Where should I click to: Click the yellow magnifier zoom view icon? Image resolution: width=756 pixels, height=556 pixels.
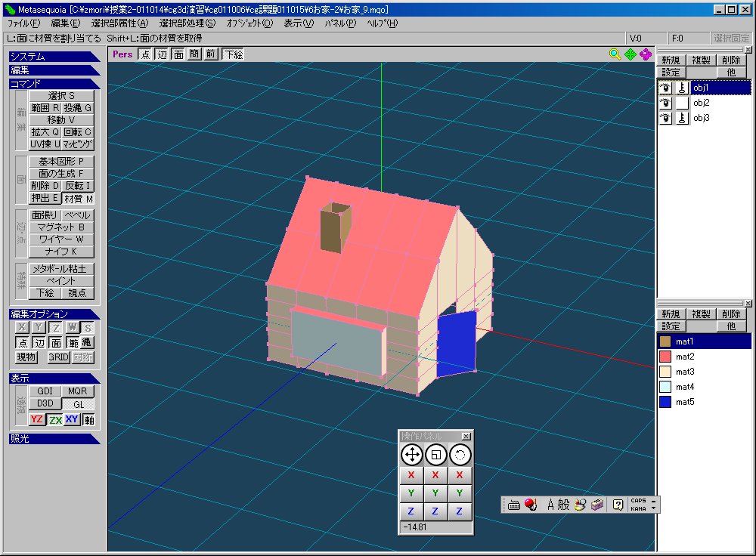tap(615, 54)
